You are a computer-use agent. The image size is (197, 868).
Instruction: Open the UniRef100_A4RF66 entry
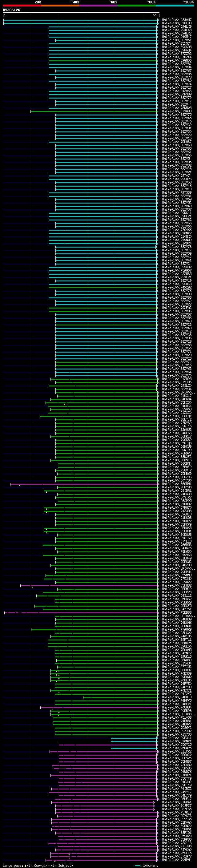[177, 433]
